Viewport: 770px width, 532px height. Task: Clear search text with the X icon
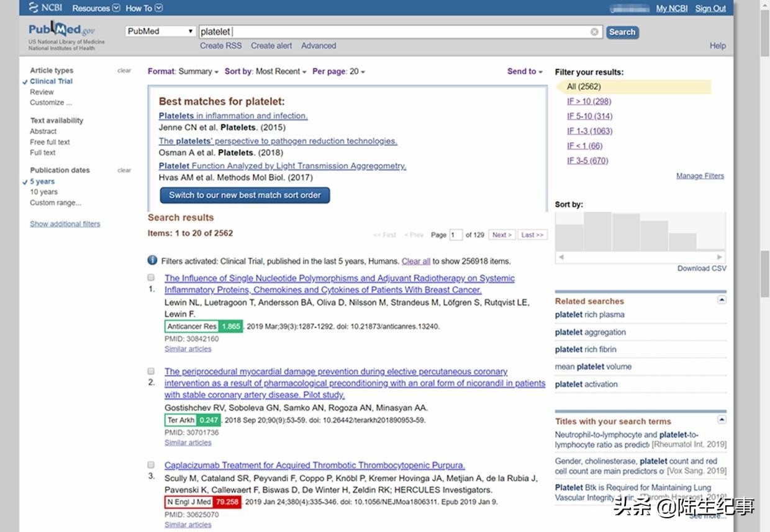click(x=594, y=32)
